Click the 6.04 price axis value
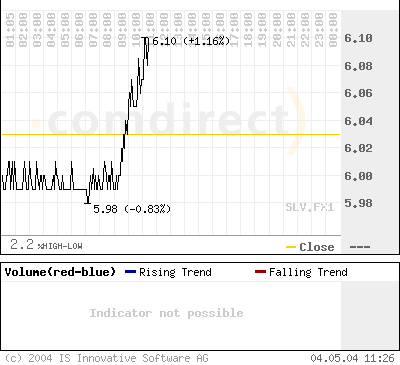The image size is (400, 365). click(x=358, y=121)
